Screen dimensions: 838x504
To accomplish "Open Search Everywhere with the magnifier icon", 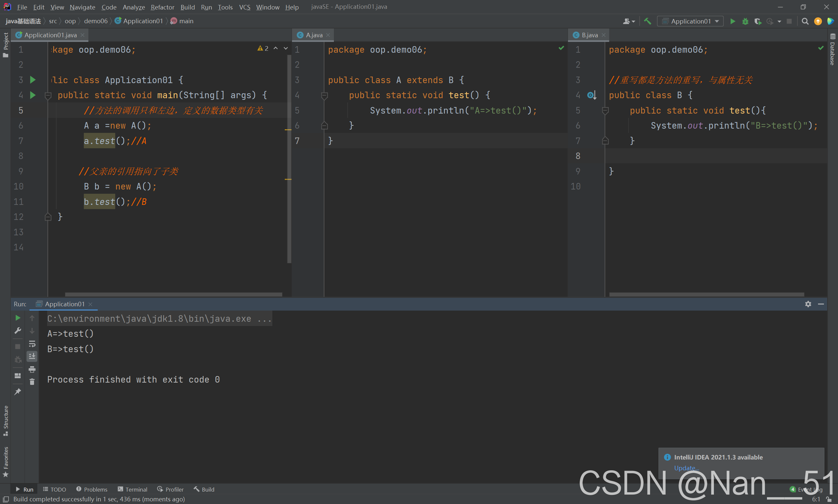I will tap(805, 21).
